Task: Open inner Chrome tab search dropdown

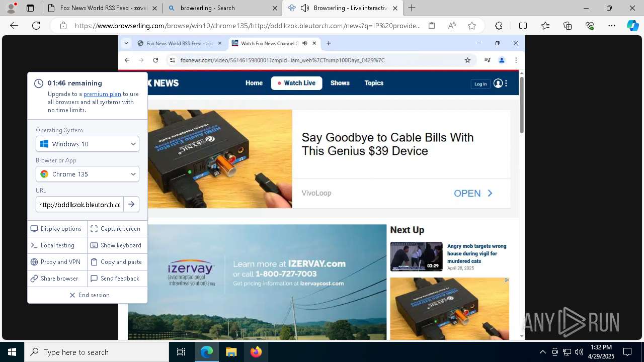Action: [x=126, y=43]
